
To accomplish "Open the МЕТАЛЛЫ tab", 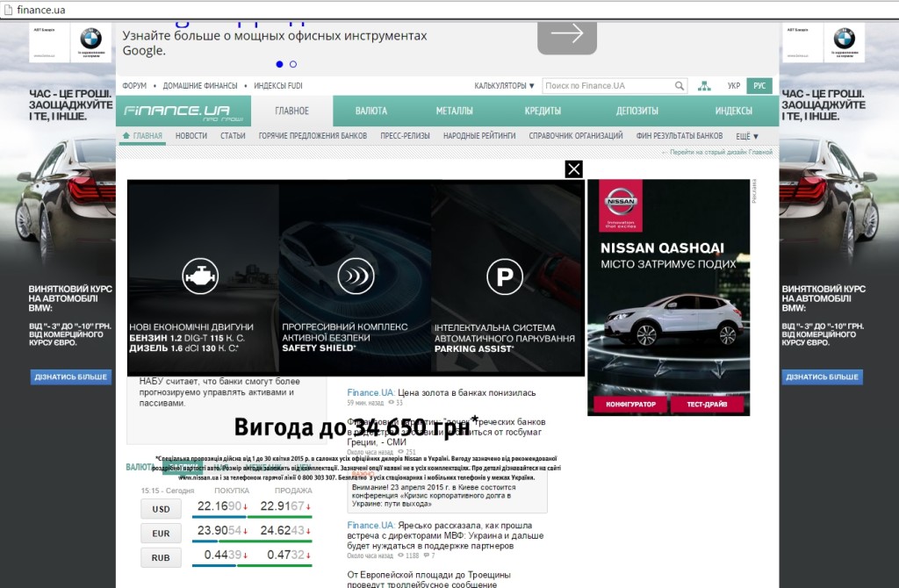I will pyautogui.click(x=454, y=111).
